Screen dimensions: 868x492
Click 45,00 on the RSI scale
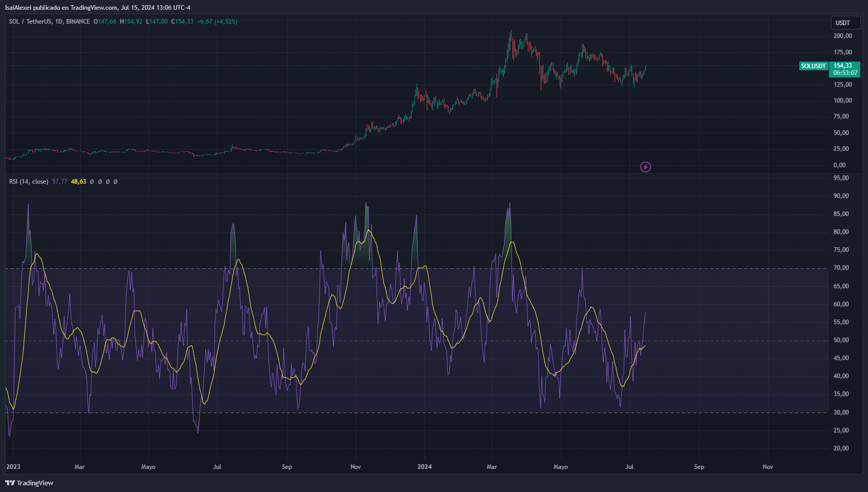point(841,358)
